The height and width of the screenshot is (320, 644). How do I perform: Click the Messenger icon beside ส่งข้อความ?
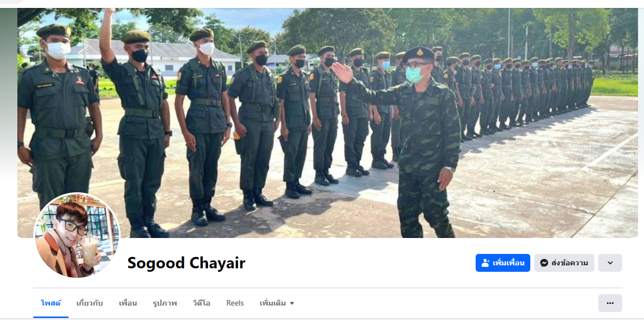[x=544, y=263]
